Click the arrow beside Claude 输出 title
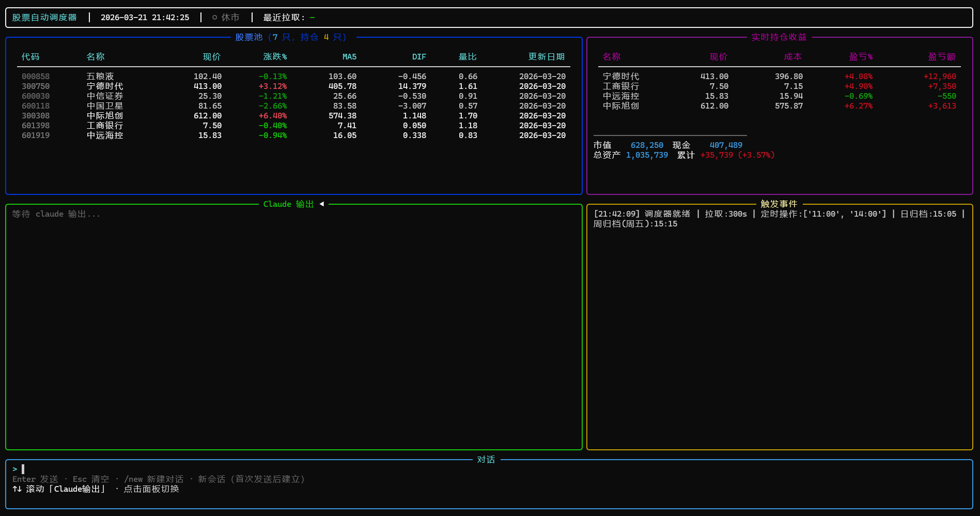 [x=321, y=204]
